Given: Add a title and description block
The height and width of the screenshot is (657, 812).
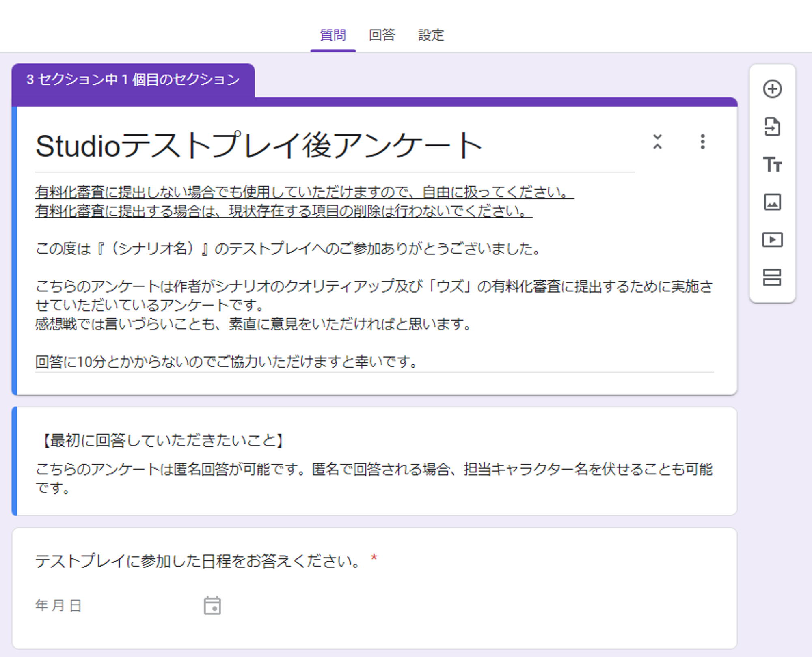Looking at the screenshot, I should click(x=772, y=164).
